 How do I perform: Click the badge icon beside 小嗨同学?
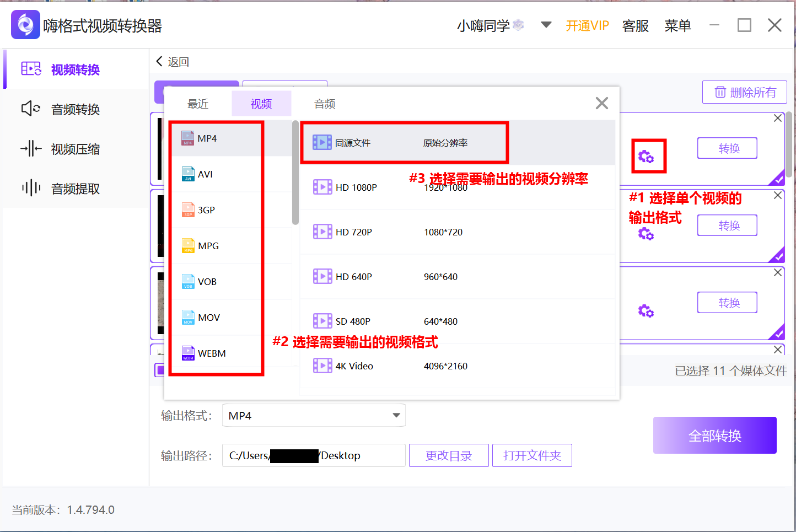[x=518, y=25]
